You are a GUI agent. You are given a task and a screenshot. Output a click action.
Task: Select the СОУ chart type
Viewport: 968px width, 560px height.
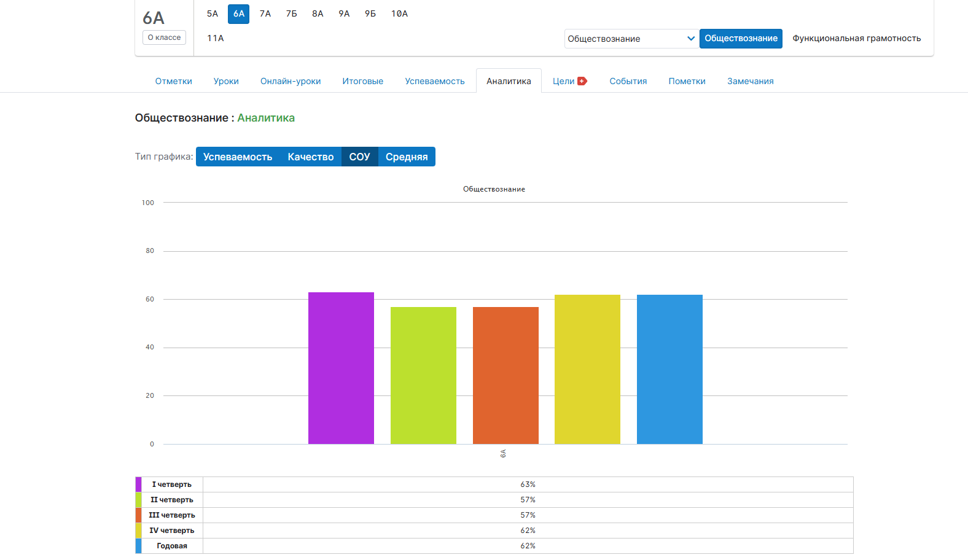tap(359, 157)
